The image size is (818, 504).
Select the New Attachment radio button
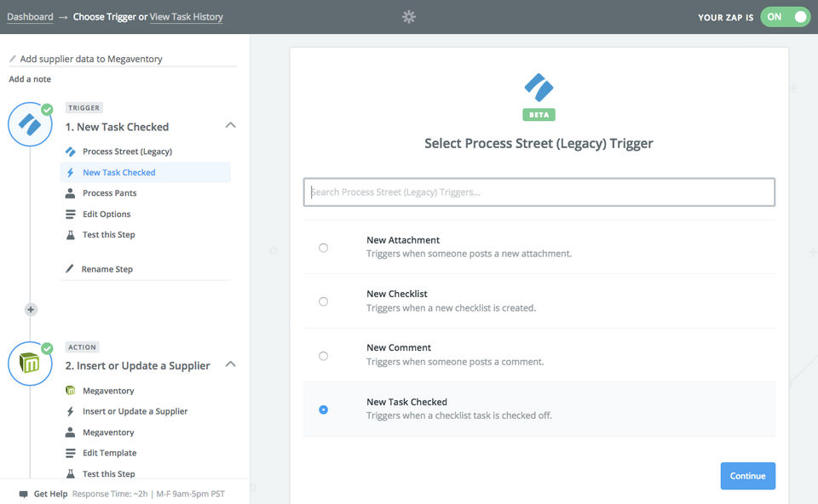(x=323, y=248)
